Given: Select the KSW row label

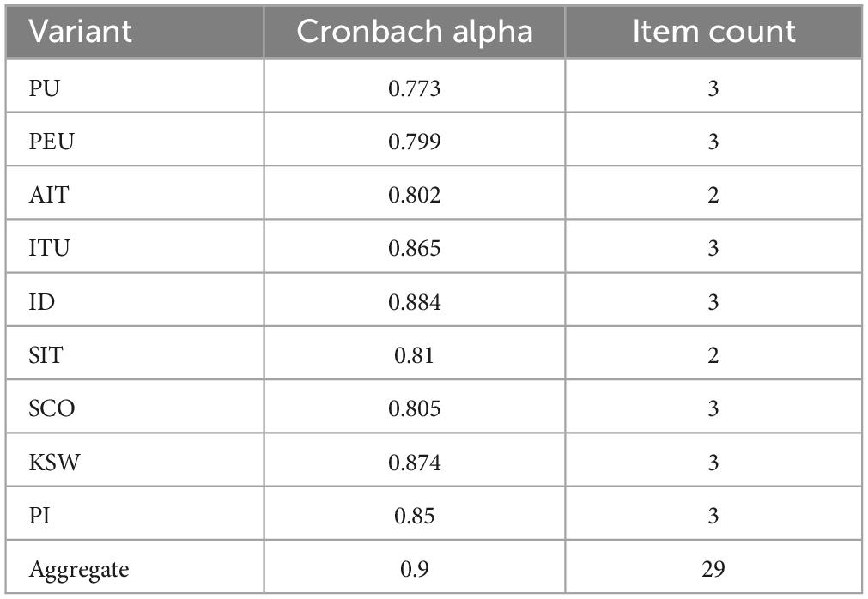Looking at the screenshot, I should (54, 462).
